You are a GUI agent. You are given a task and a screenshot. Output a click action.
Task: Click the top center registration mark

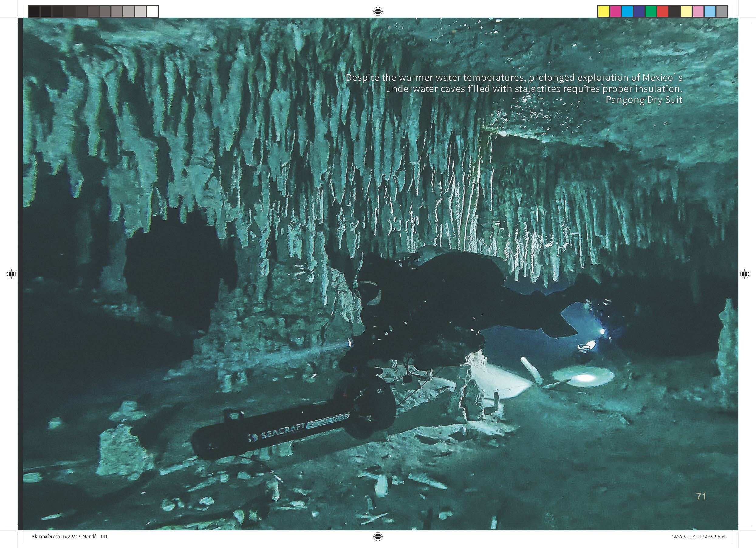(378, 11)
